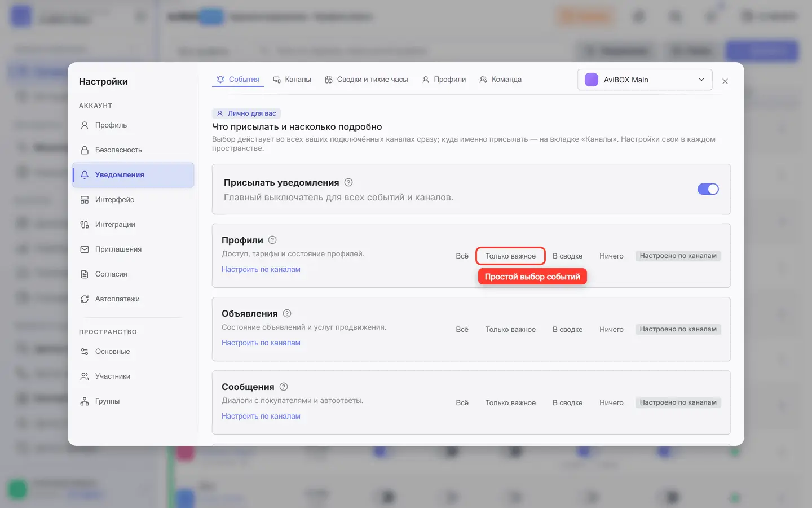Screen dimensions: 812x508
Task: Select Только важное for Объявления events
Action: coord(511,329)
